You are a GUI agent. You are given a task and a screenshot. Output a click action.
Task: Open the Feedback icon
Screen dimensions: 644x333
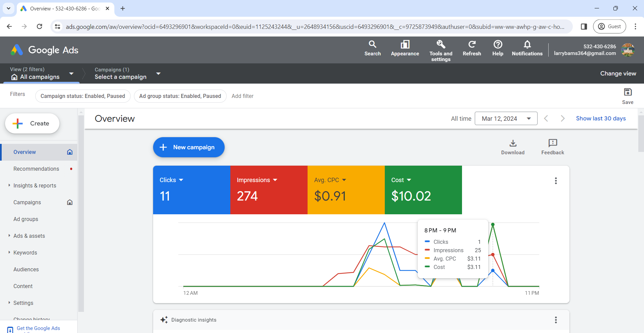[x=552, y=143]
